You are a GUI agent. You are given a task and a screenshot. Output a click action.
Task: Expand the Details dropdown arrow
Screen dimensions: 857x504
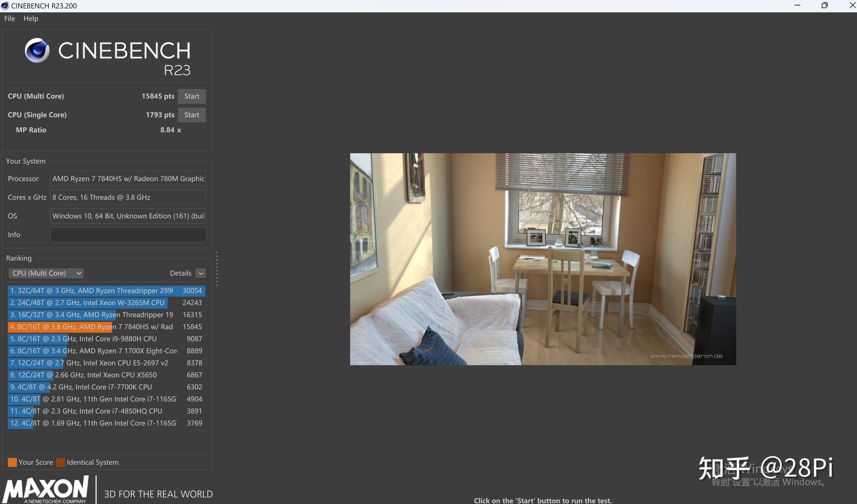201,273
